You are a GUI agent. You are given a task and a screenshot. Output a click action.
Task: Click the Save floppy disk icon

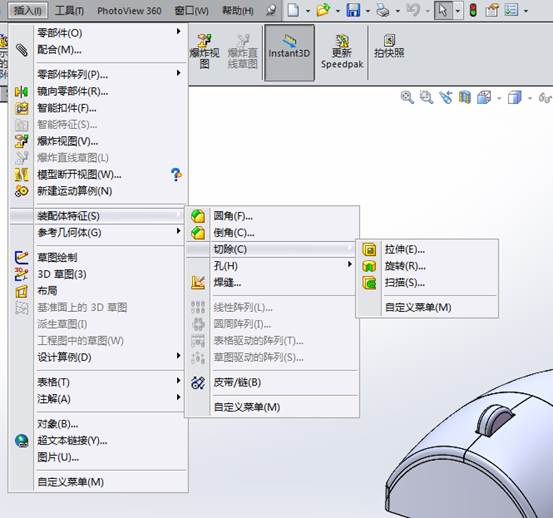pos(353,10)
